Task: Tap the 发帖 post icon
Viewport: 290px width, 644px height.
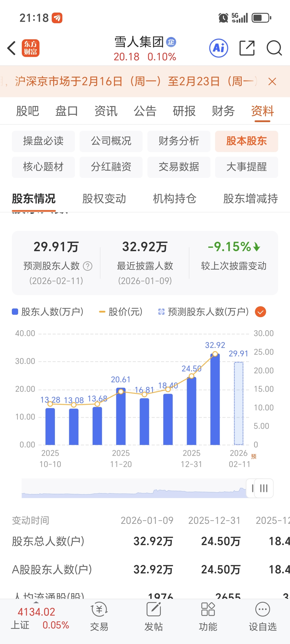Action: pyautogui.click(x=153, y=616)
